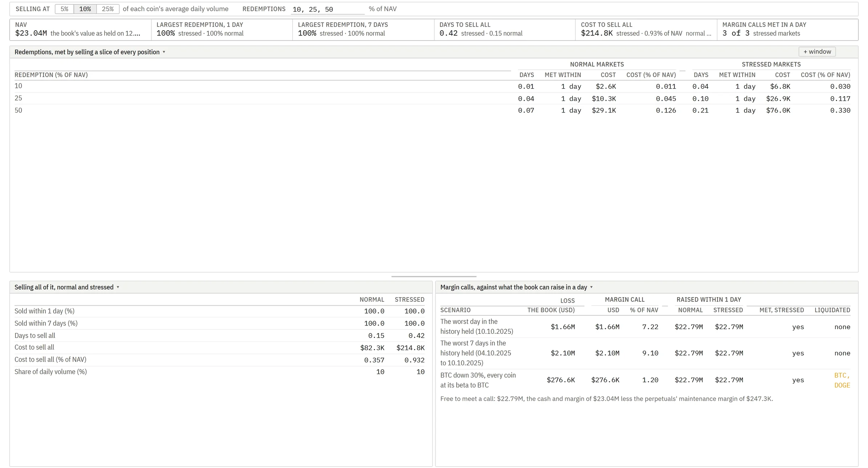
Task: Click the BTC, DOGE liquidated cell
Action: coord(842,380)
